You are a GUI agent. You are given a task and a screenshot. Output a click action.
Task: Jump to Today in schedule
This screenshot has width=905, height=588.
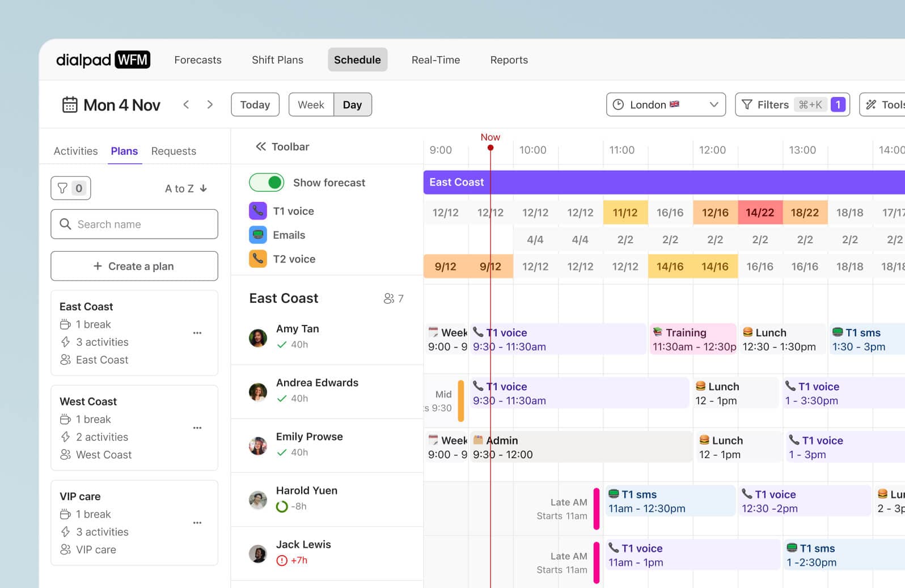tap(255, 105)
